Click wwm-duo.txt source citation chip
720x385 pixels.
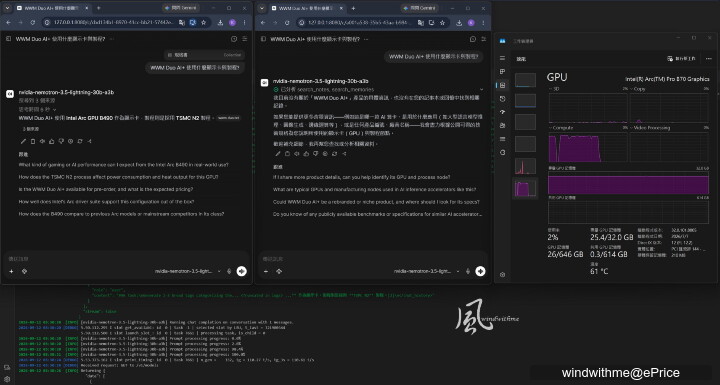[228, 118]
